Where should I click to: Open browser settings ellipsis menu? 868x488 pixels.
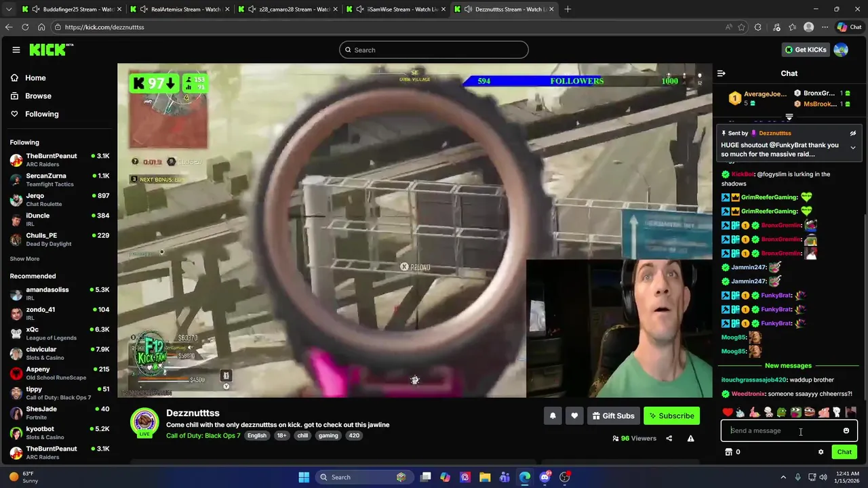825,27
